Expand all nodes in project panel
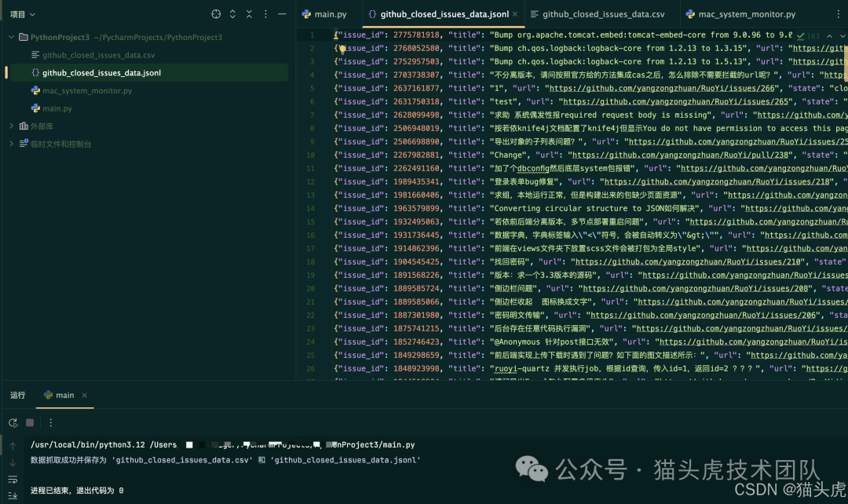The image size is (848, 504). pos(232,14)
